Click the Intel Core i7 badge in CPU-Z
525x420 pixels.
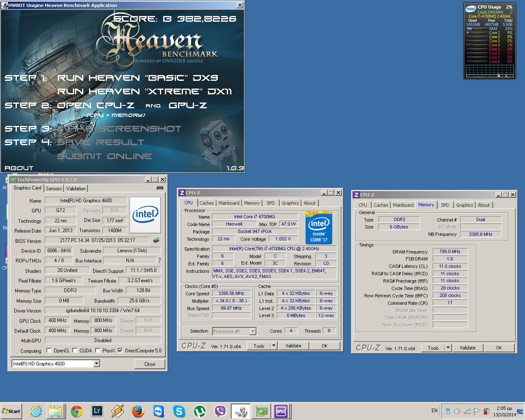click(x=319, y=228)
